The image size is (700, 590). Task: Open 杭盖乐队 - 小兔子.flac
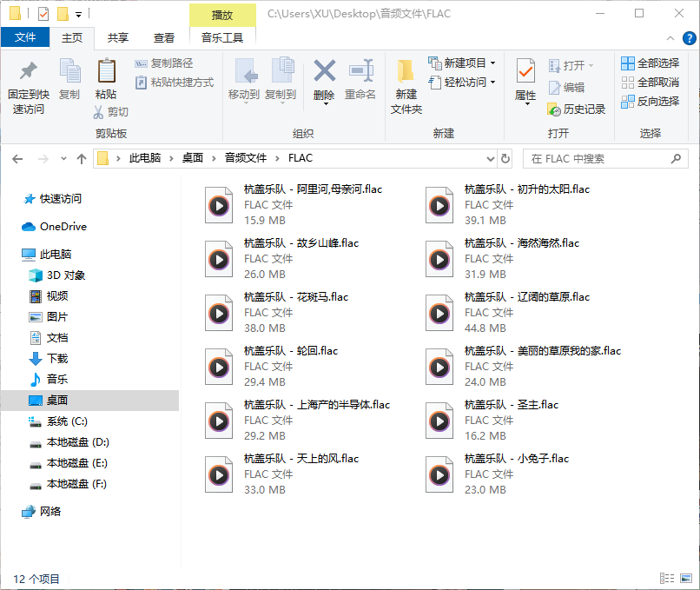[518, 458]
